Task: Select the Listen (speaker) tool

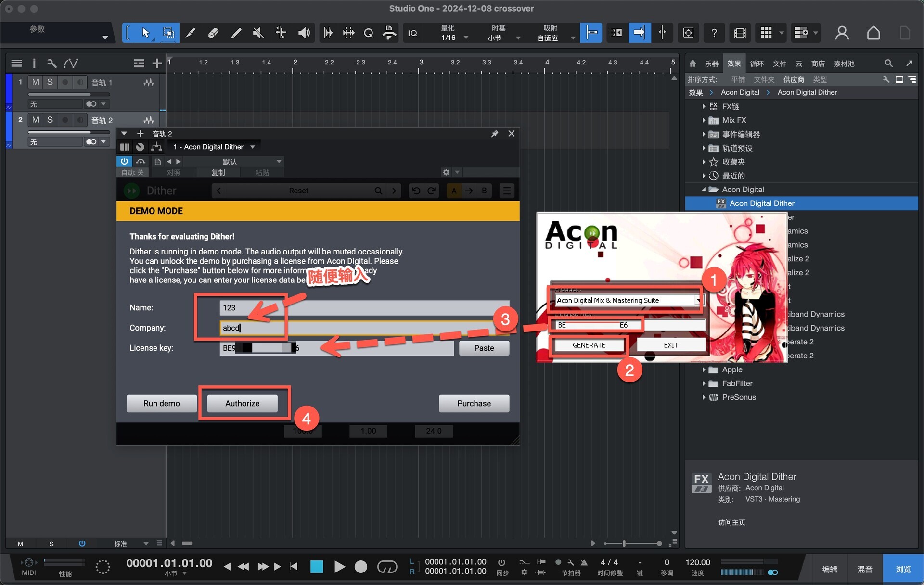Action: 304,33
